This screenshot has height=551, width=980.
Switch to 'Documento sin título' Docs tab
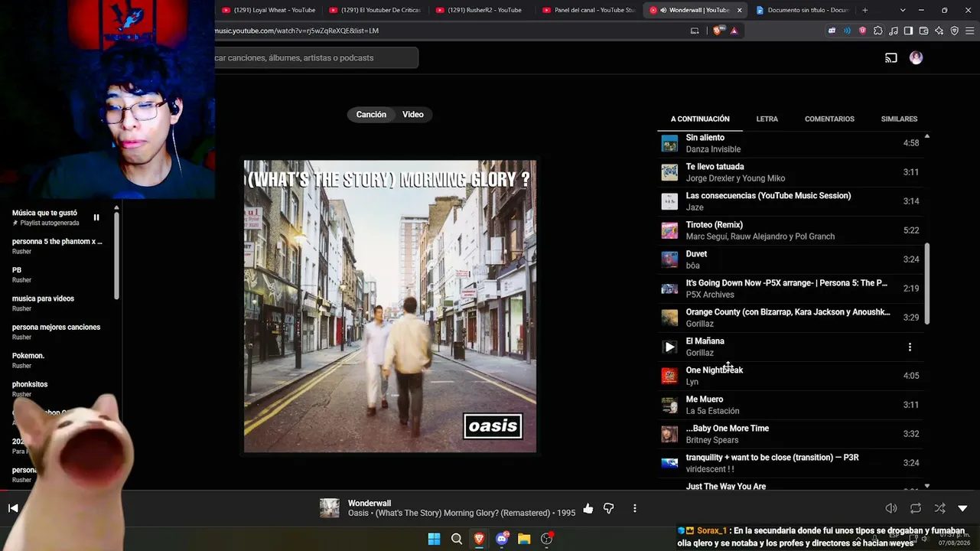(x=803, y=10)
